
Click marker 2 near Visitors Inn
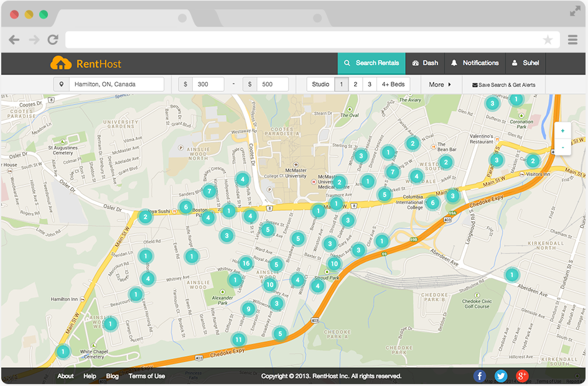point(533,162)
